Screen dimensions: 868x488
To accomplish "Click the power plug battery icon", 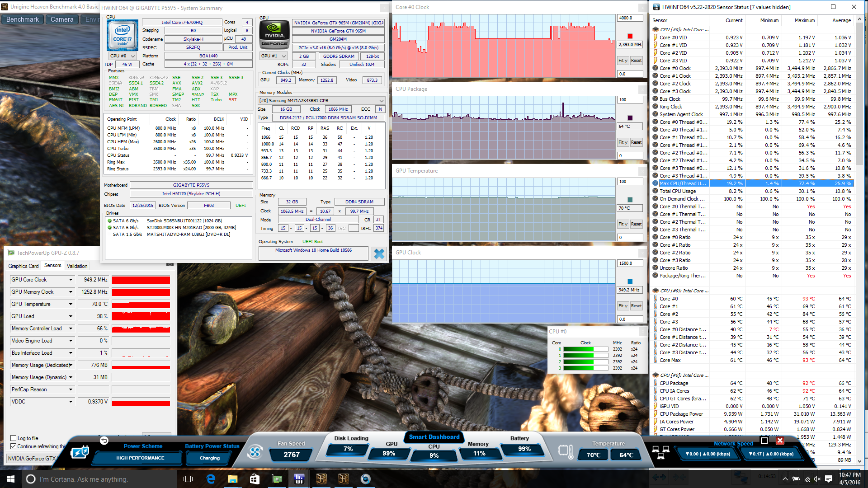I will click(x=80, y=452).
